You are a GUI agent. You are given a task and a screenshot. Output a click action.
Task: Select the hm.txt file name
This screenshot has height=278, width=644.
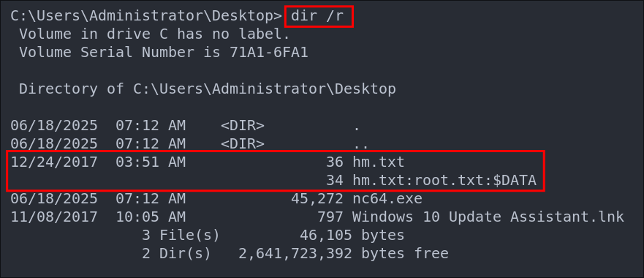point(378,162)
